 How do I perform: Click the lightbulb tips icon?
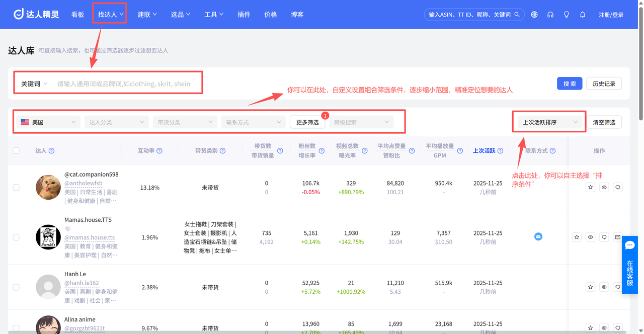[567, 15]
